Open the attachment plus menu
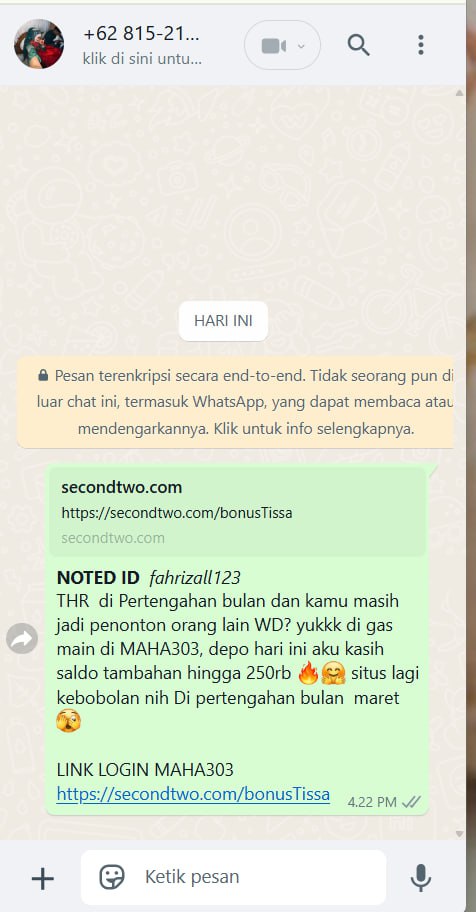The width and height of the screenshot is (476, 912). [42, 878]
